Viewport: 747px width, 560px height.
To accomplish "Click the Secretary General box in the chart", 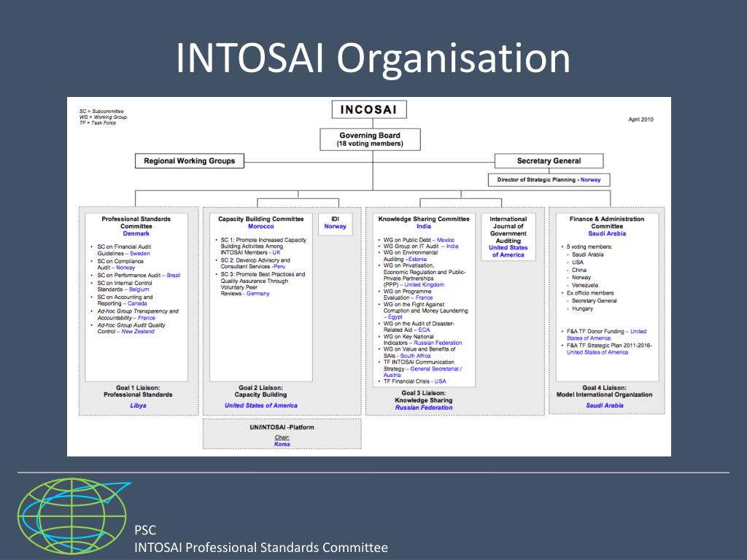I will coord(549,161).
